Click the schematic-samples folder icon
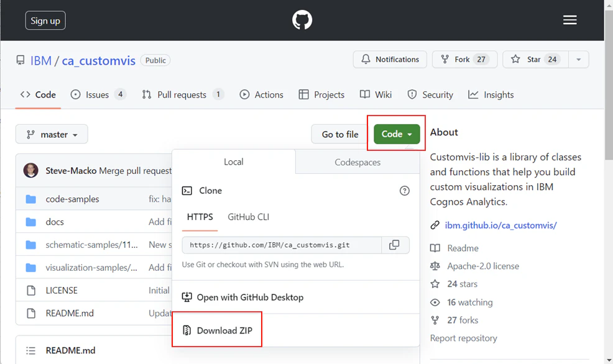This screenshot has height=364, width=613. 31,245
